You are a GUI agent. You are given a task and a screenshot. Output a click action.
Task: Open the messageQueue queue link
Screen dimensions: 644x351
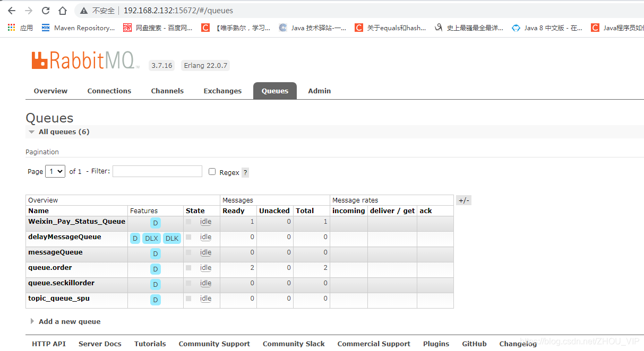pos(55,252)
